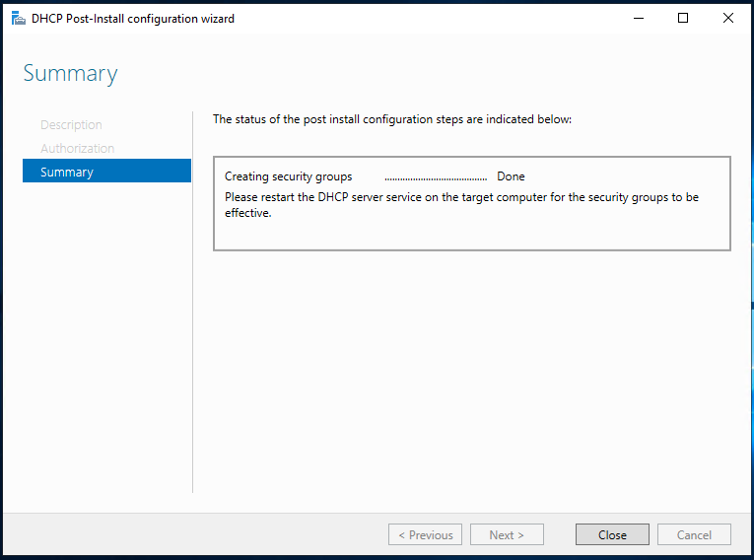This screenshot has height=560, width=754.
Task: Minimize the DHCP configuration wizard window
Action: coord(638,18)
